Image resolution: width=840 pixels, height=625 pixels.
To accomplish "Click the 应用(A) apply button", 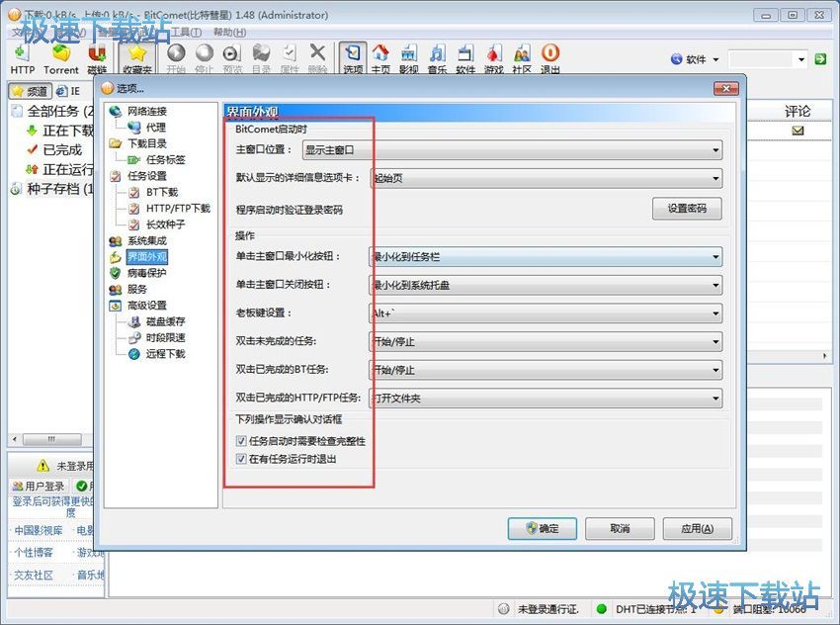I will 697,528.
